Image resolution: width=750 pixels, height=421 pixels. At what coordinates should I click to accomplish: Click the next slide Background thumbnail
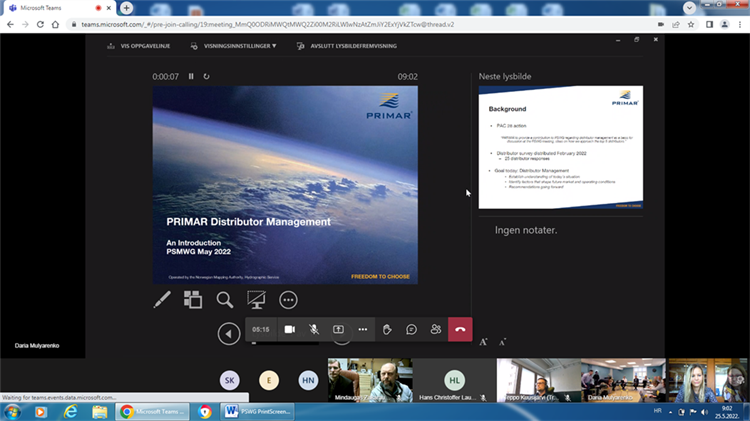point(561,147)
